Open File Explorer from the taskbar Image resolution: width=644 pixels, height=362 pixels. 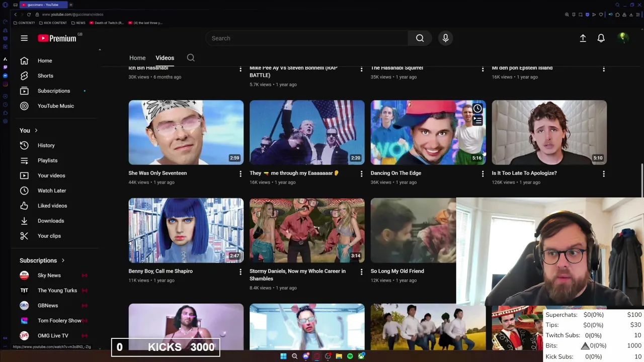(339, 356)
